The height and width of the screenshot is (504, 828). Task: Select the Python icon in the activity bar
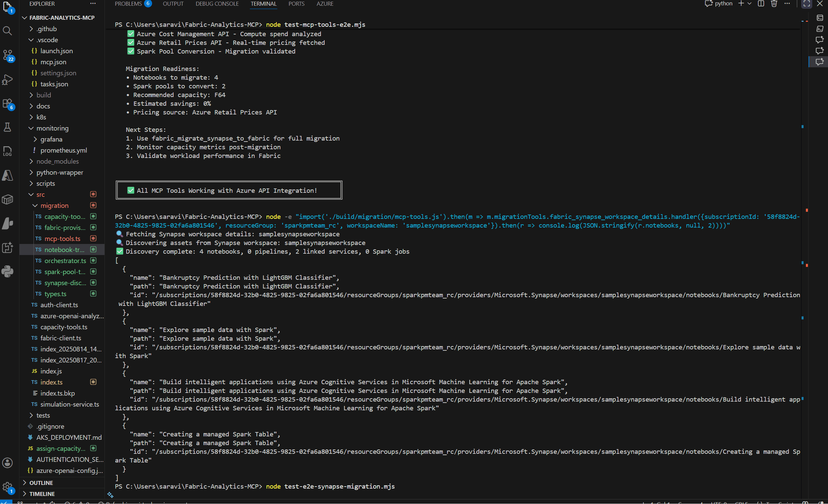coord(7,271)
